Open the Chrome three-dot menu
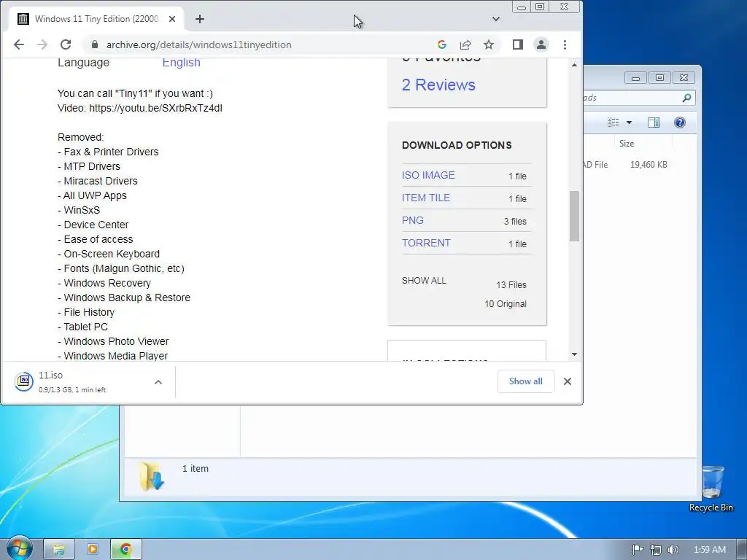Image resolution: width=747 pixels, height=560 pixels. click(565, 44)
